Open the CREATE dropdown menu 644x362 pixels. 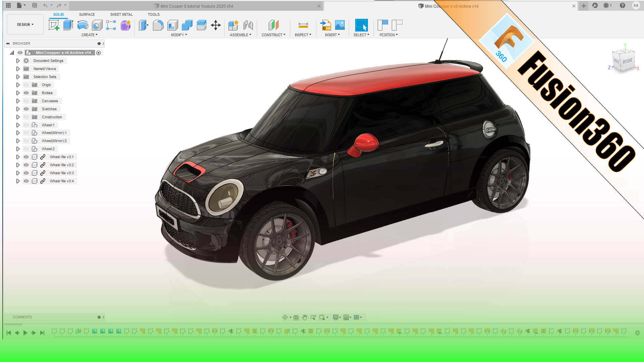coord(89,35)
